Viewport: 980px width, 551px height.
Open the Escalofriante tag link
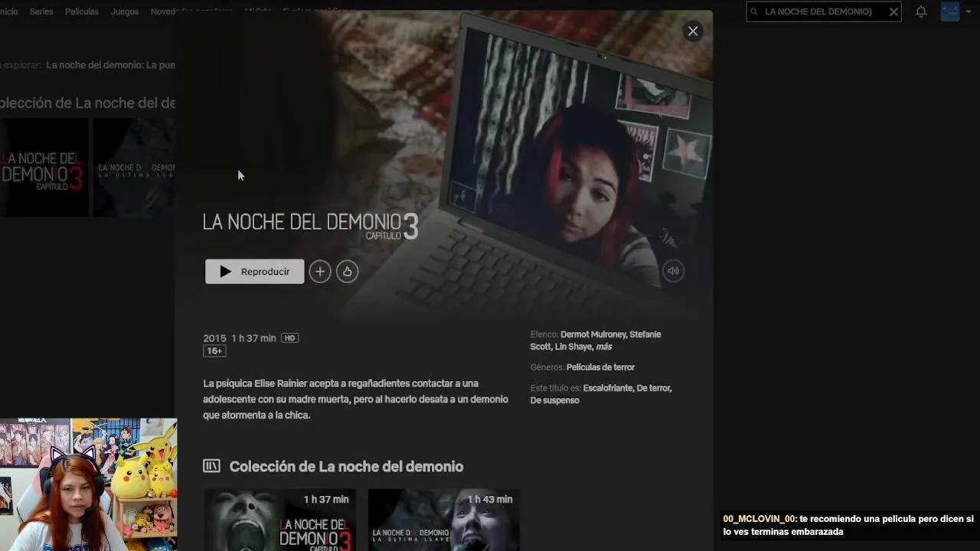pos(608,388)
